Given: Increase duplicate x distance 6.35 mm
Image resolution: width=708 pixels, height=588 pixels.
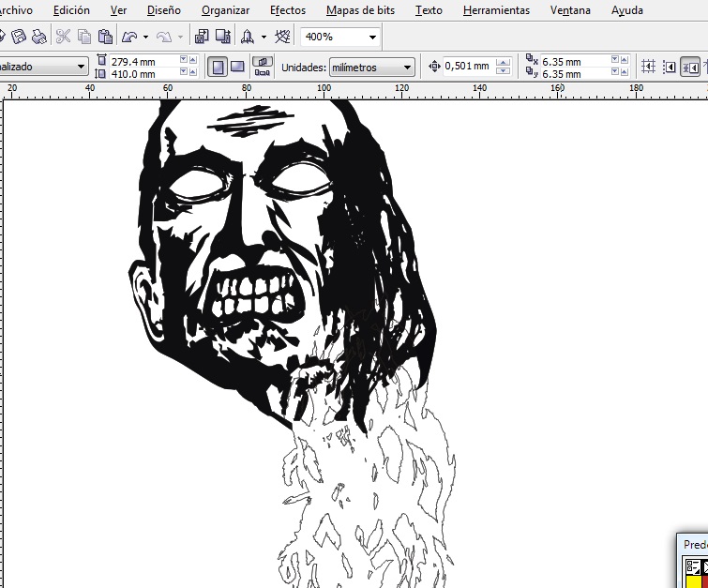Looking at the screenshot, I should 625,60.
